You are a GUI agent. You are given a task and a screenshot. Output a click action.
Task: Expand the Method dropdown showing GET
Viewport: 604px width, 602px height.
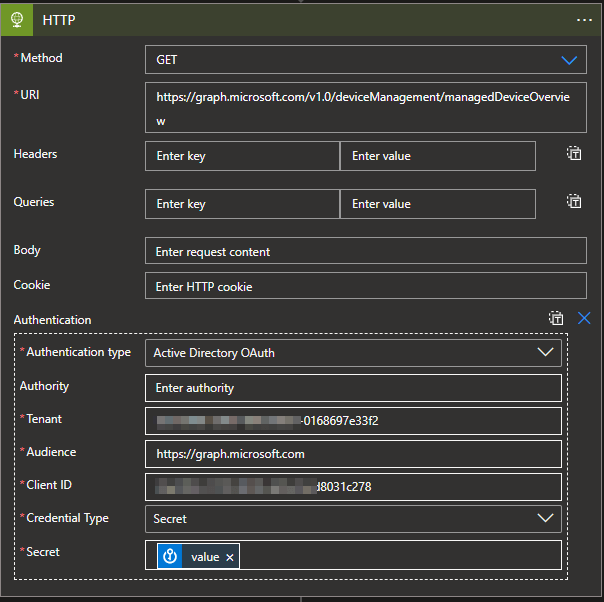(x=568, y=60)
